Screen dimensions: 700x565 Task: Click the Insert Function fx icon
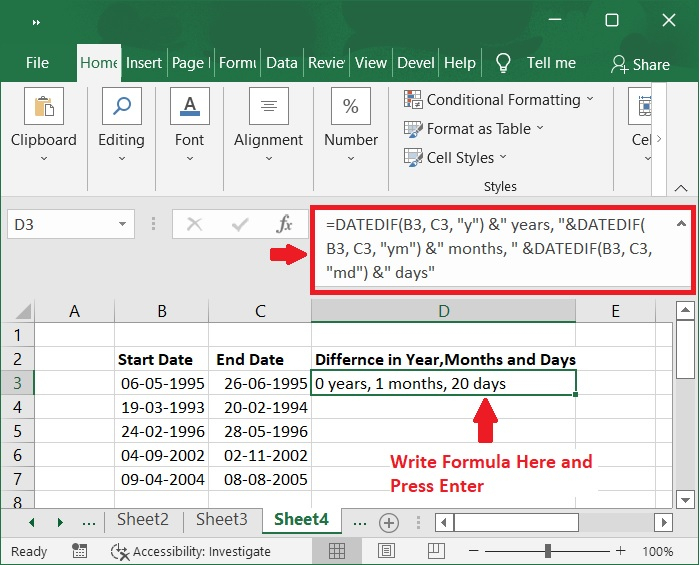(284, 223)
